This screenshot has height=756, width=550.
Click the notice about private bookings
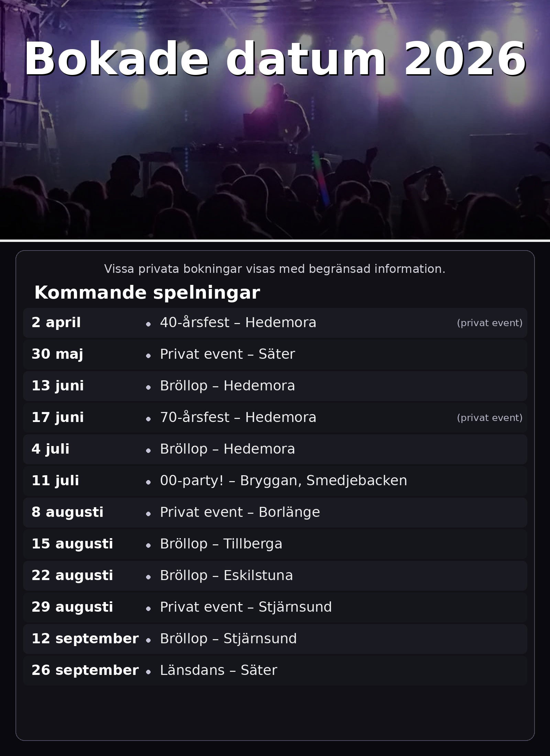[x=275, y=269]
